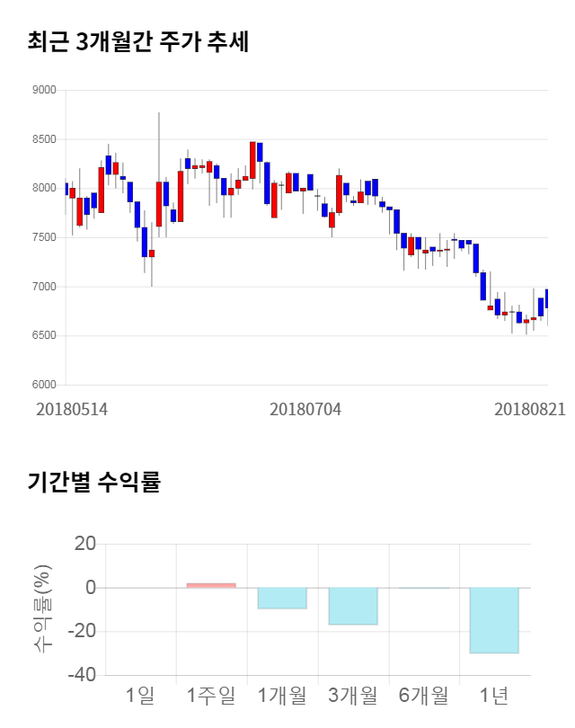Click the '기간별 수익률' section heading
575x728 pixels.
click(x=94, y=482)
